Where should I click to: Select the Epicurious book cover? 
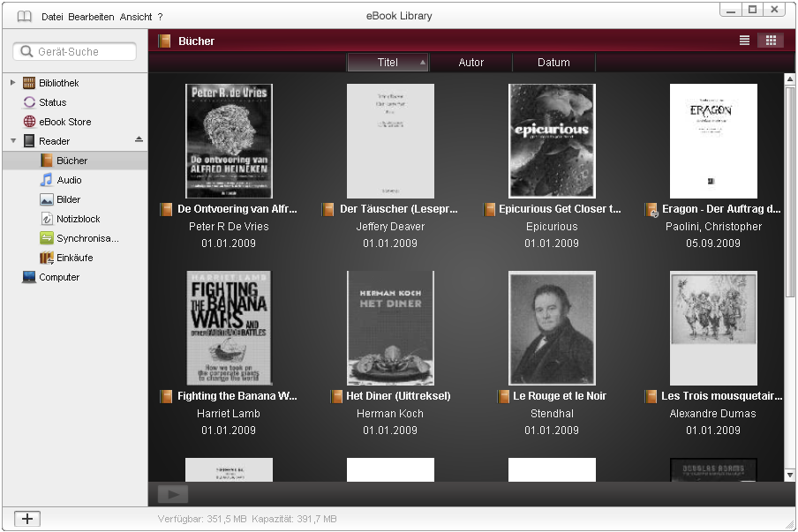552,141
